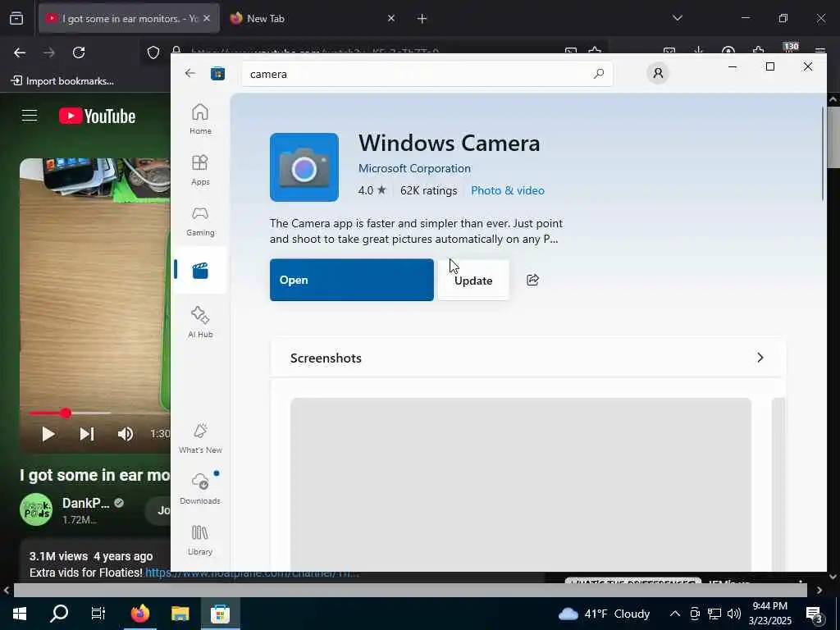Click Microsoft Store taskbar icon
Image resolution: width=840 pixels, height=630 pixels.
[220, 614]
